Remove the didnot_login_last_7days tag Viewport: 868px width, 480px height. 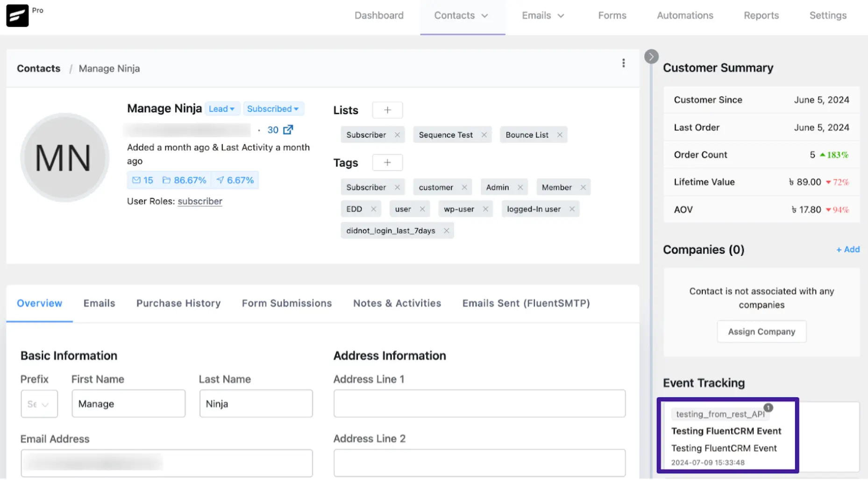(x=446, y=231)
